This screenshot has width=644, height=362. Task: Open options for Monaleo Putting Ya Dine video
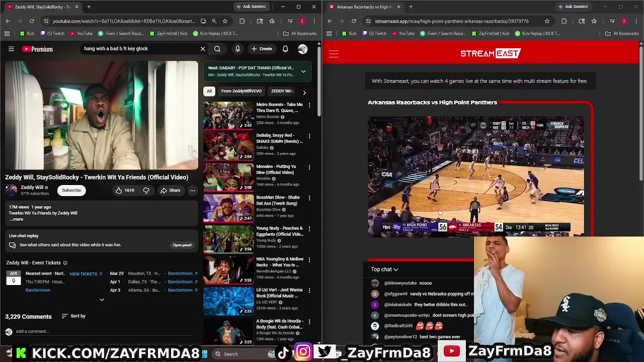(309, 167)
